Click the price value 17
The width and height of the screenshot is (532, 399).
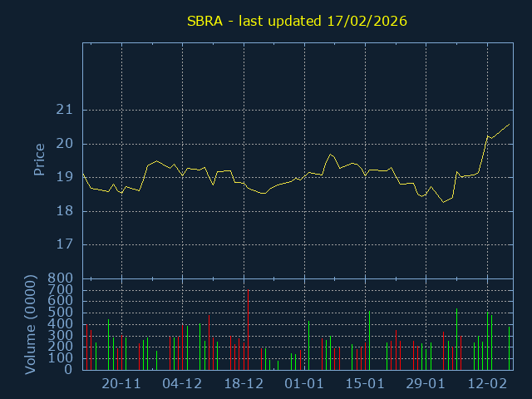(65, 244)
